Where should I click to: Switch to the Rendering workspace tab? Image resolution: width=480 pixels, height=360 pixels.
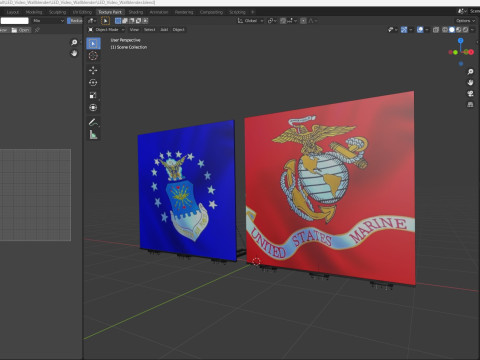(x=184, y=12)
